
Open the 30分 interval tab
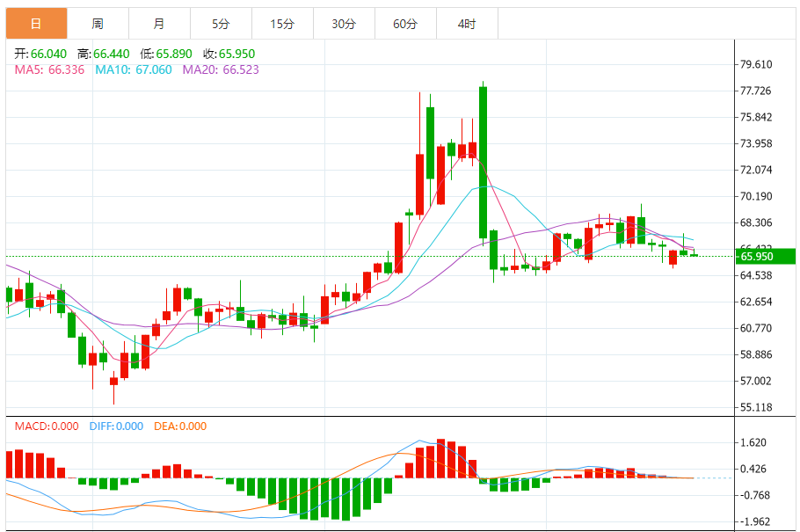[x=344, y=24]
